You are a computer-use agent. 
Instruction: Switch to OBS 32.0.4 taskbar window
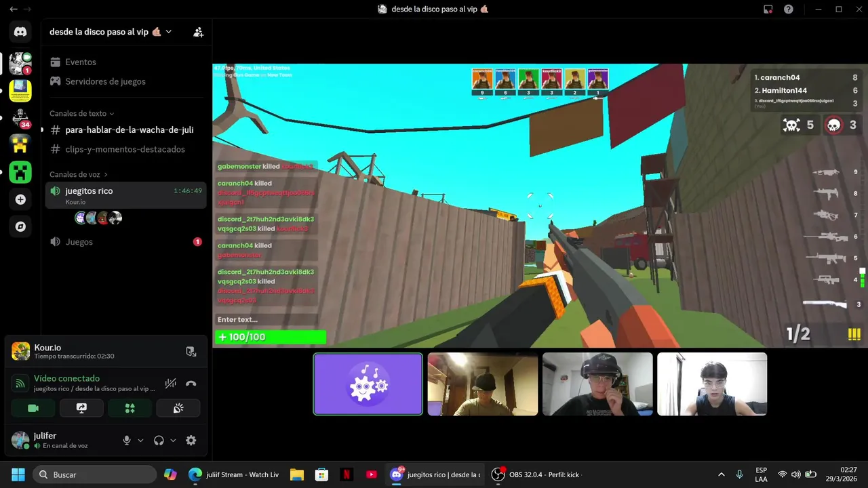click(537, 474)
